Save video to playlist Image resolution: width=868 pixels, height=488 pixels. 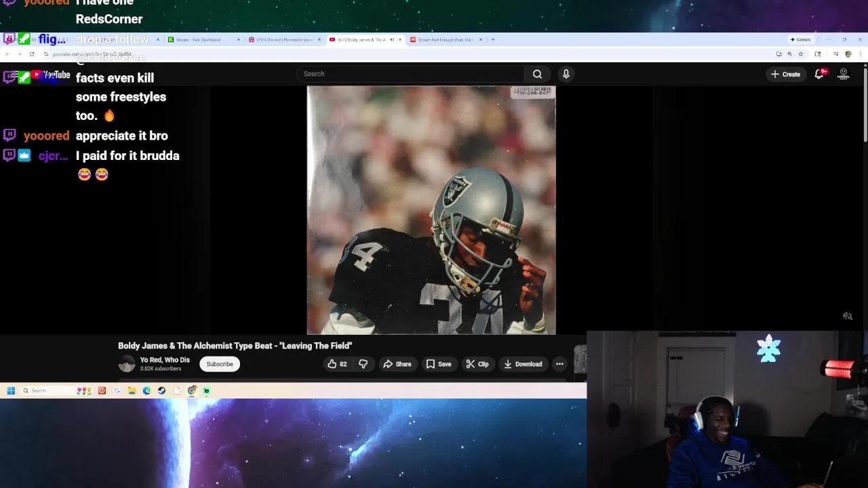click(438, 364)
